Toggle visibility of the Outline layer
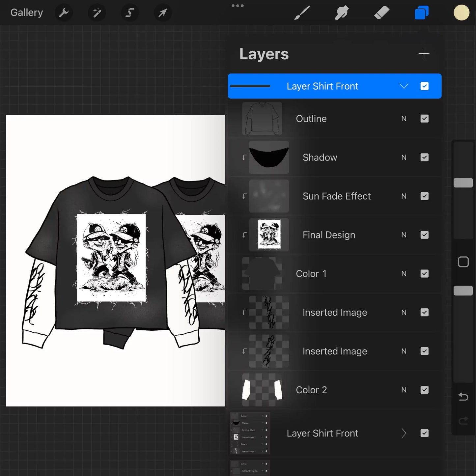The image size is (476, 476). point(424,119)
